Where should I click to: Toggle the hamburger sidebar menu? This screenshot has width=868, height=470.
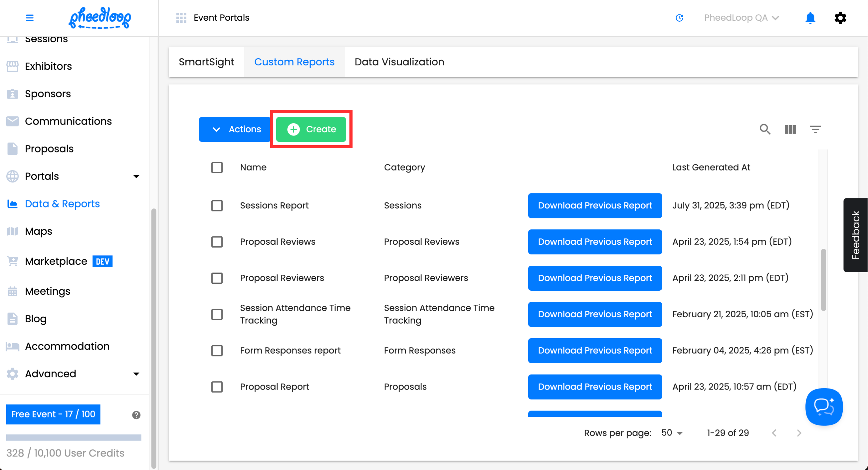pos(30,18)
